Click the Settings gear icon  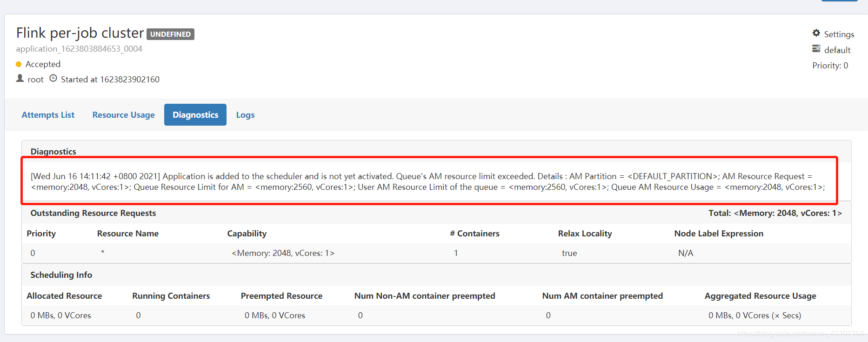point(816,33)
